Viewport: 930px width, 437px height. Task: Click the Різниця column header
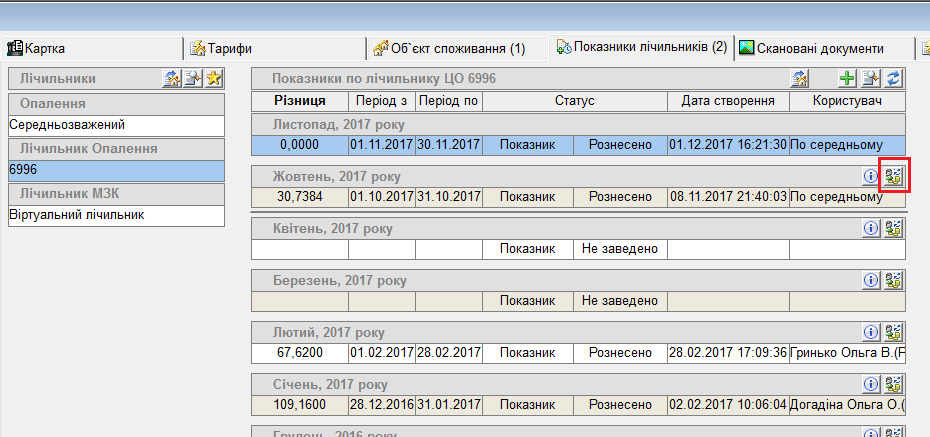(299, 101)
